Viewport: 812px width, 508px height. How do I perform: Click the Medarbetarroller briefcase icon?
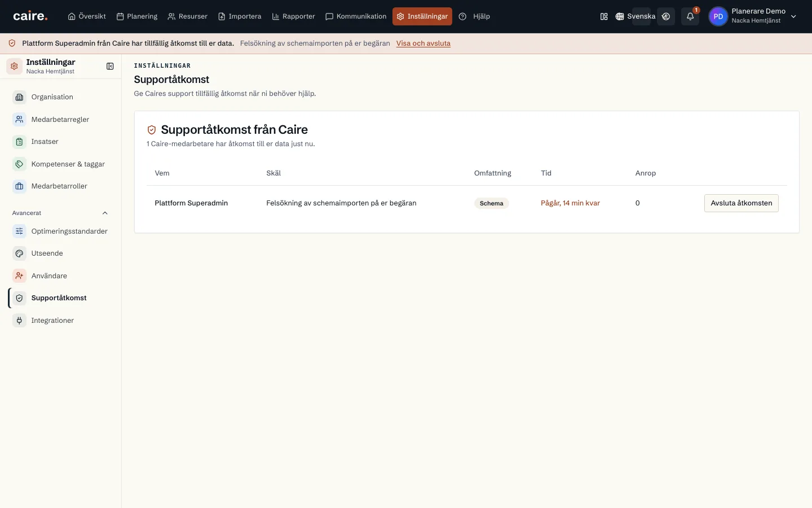click(x=19, y=186)
